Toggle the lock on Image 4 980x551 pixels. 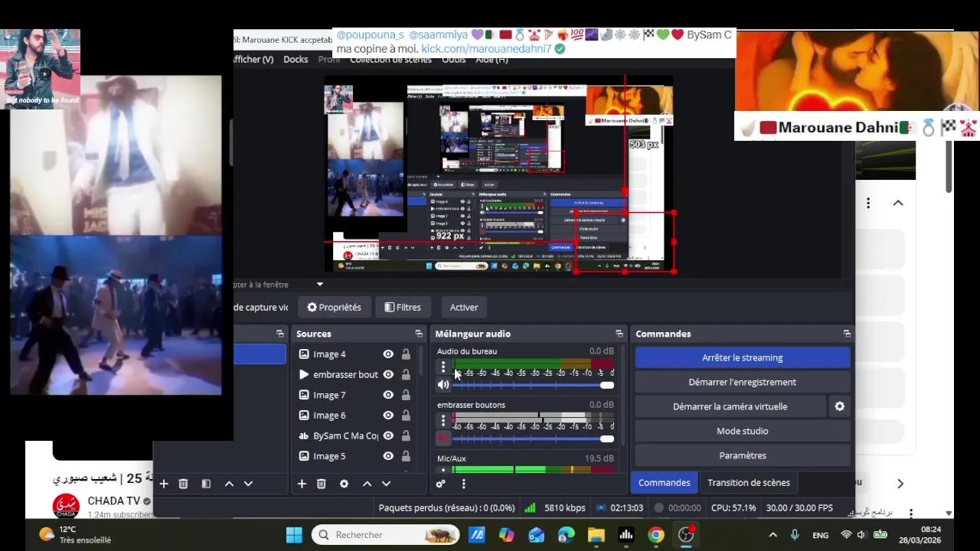click(x=406, y=354)
